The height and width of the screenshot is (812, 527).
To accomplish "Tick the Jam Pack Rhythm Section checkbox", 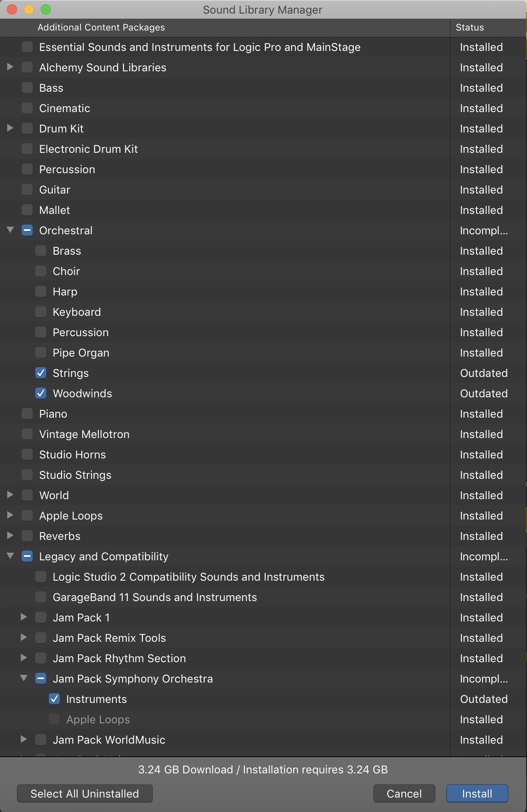I will click(41, 658).
